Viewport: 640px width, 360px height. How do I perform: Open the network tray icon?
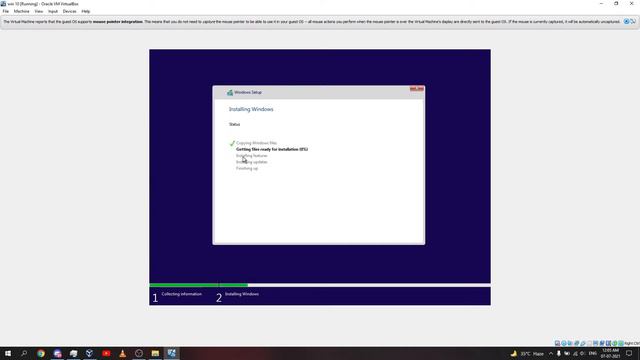(x=575, y=353)
